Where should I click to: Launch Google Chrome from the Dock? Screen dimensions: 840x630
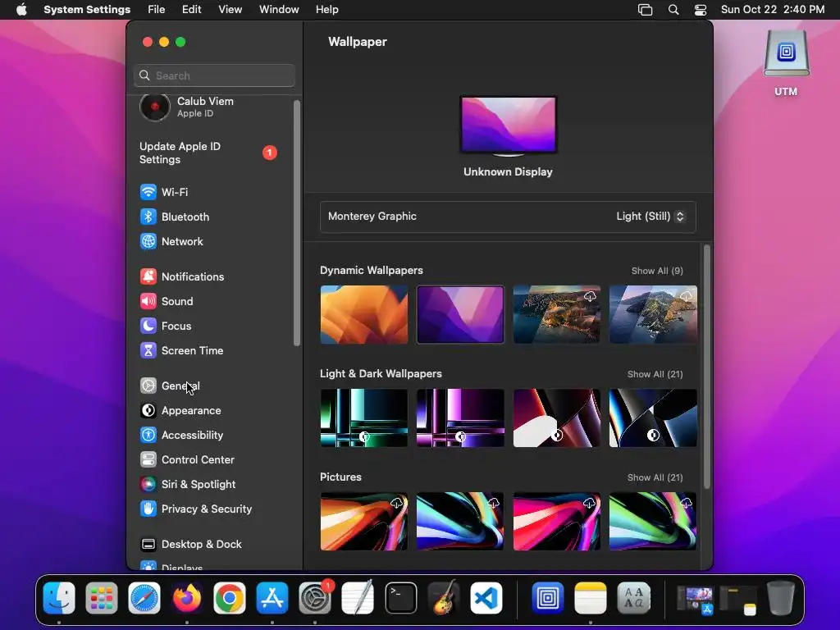(230, 598)
